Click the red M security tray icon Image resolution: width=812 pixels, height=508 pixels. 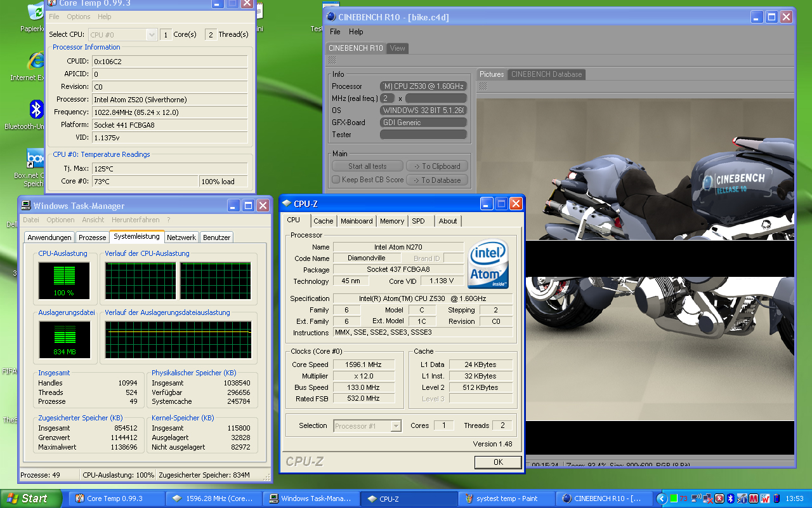pos(754,498)
